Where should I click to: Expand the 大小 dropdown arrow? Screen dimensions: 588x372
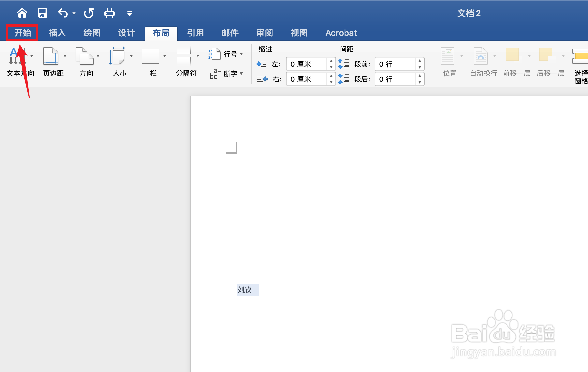click(x=131, y=56)
